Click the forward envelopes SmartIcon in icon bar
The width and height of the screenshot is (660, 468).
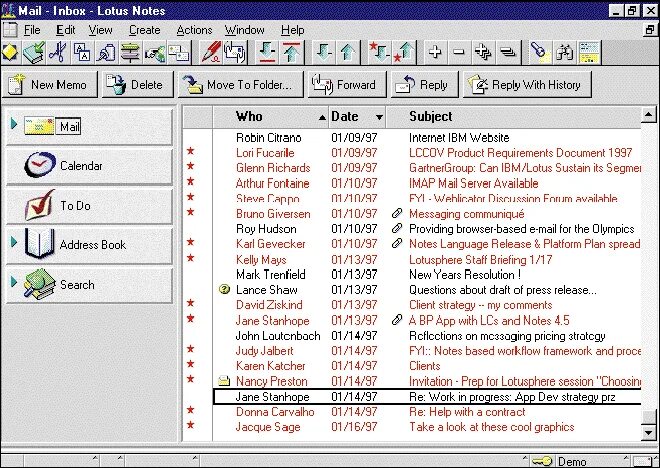(235, 53)
